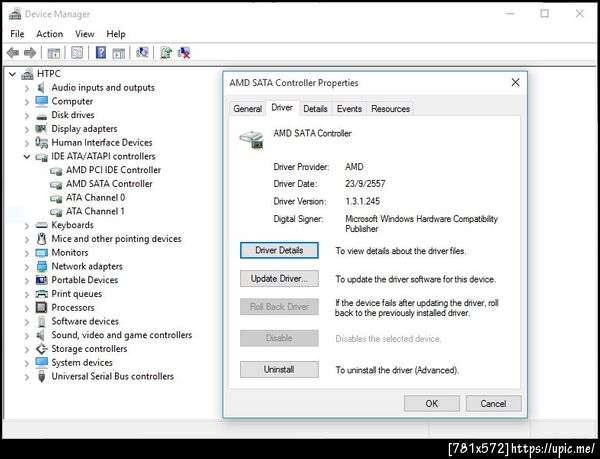Click the Cancel button
The image size is (600, 459).
[494, 404]
